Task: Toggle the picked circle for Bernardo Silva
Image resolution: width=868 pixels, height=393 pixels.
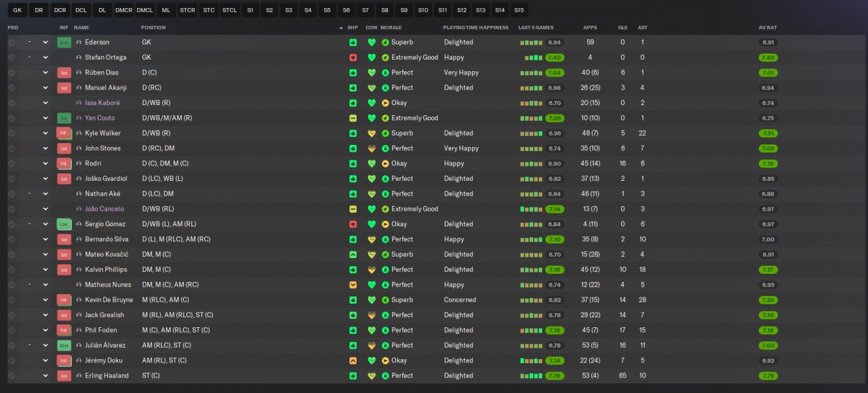Action: click(x=12, y=239)
